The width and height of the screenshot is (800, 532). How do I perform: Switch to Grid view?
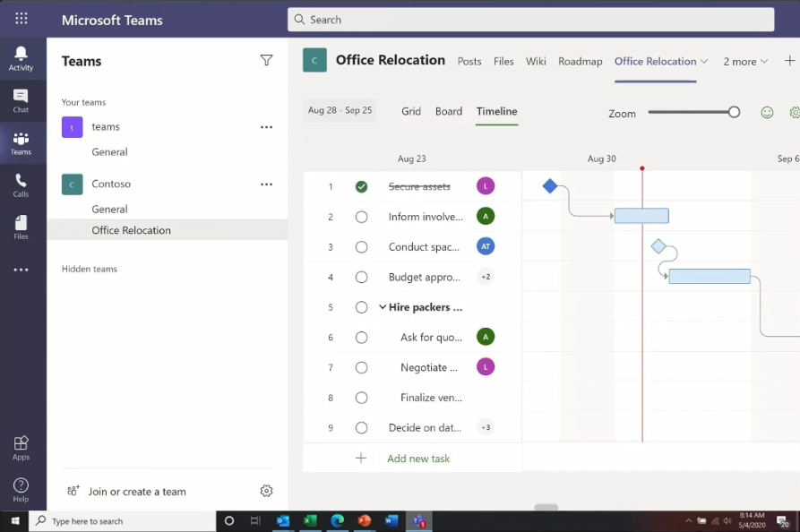click(x=410, y=111)
